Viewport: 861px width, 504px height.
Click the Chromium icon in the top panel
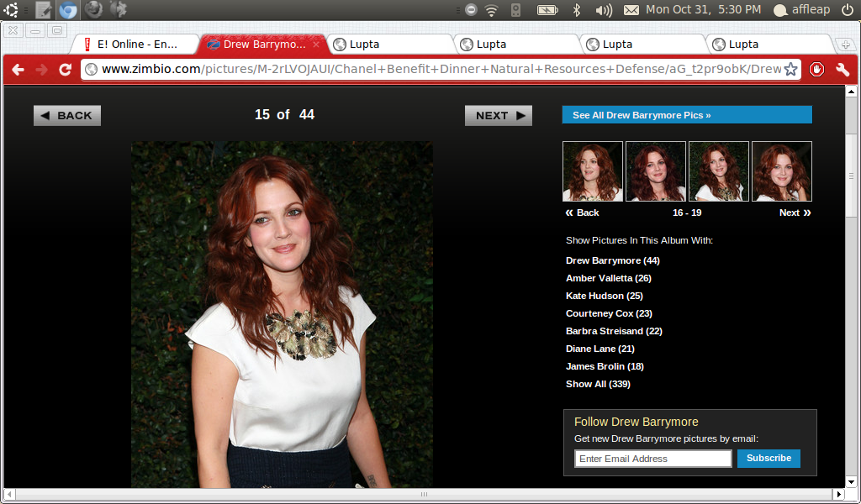click(68, 9)
